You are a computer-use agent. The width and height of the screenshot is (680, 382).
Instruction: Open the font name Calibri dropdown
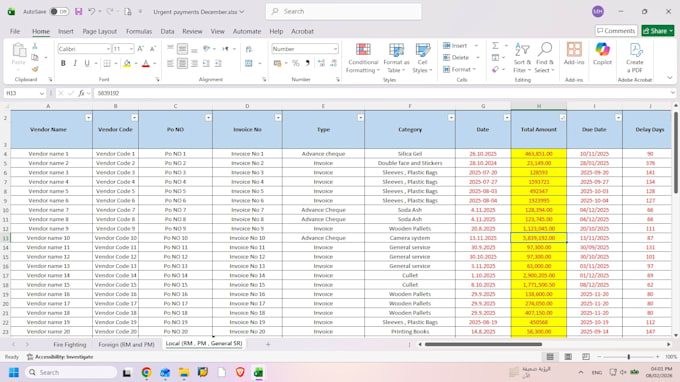(x=108, y=49)
